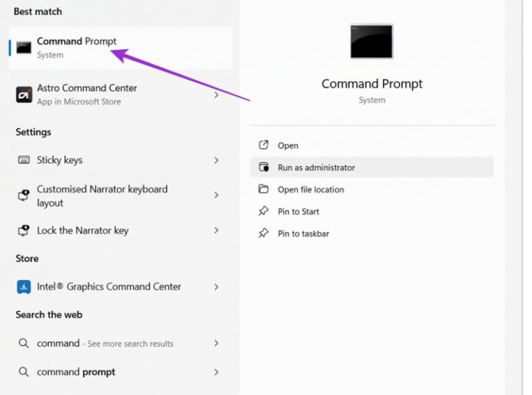Click the Run as administrator shield icon
The height and width of the screenshot is (395, 532).
264,167
